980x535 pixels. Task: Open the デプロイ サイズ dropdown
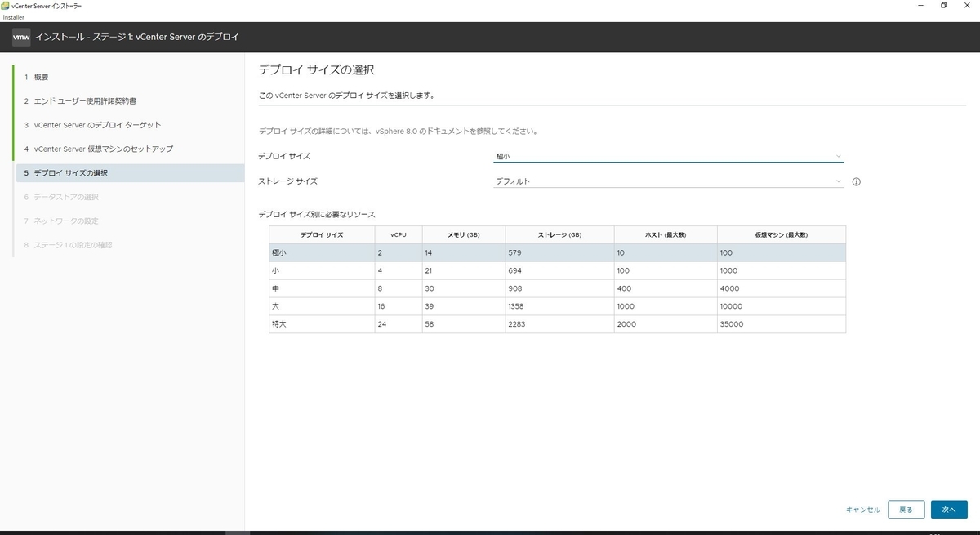[x=669, y=156]
